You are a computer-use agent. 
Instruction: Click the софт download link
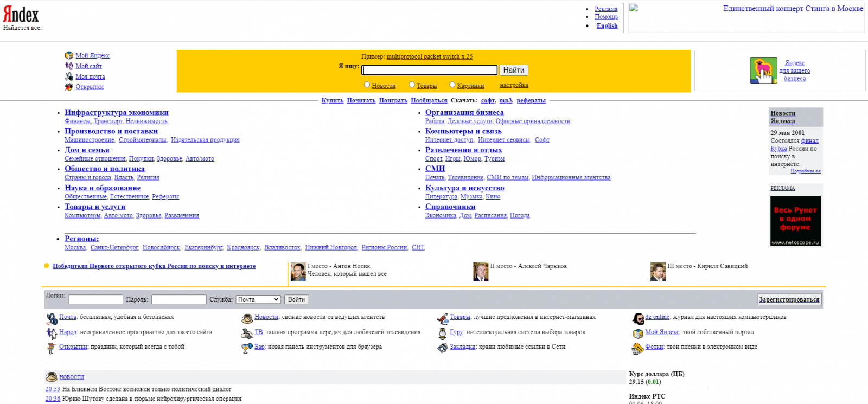click(x=488, y=100)
